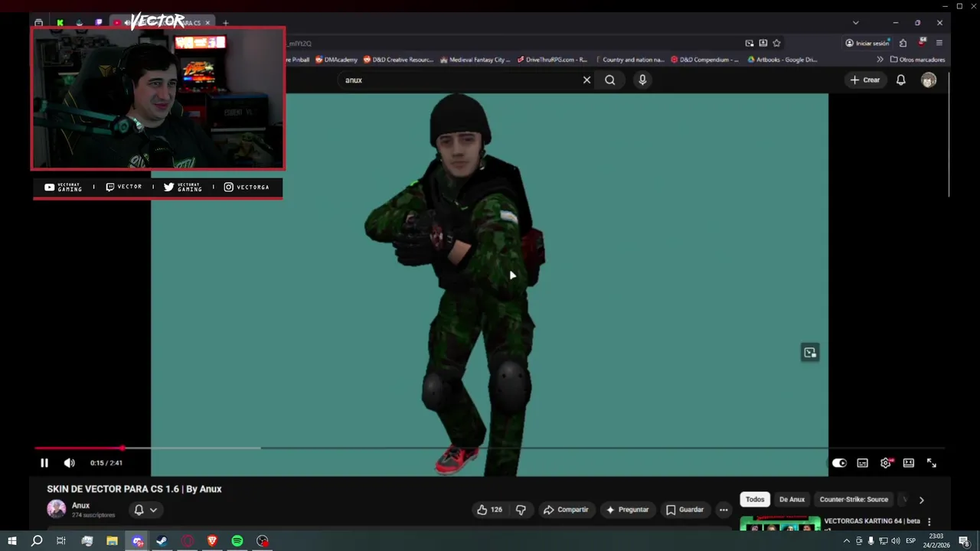Screen dimensions: 980x551
Task: Enter fullscreen mode for the video
Action: pyautogui.click(x=932, y=463)
